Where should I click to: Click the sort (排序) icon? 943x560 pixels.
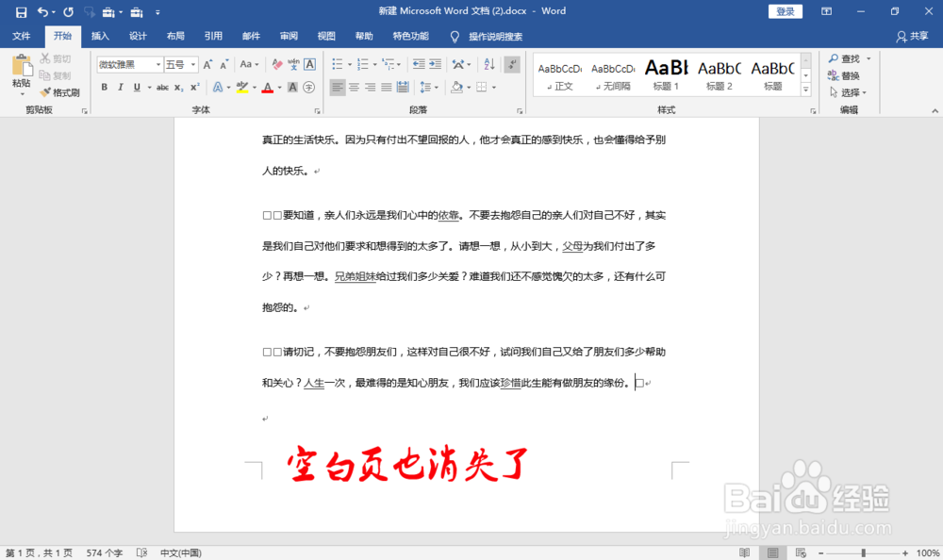[490, 64]
